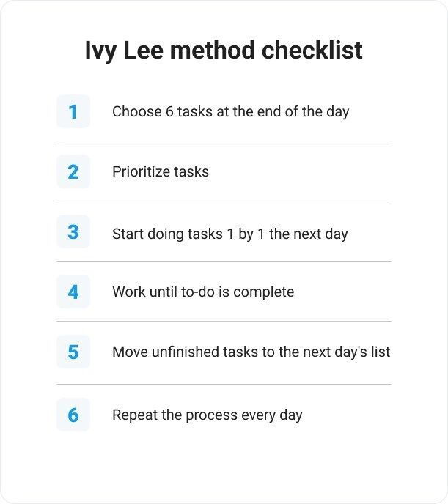Select 'Move unfinished tasks to the next day's list'
This screenshot has width=448, height=504.
click(251, 352)
